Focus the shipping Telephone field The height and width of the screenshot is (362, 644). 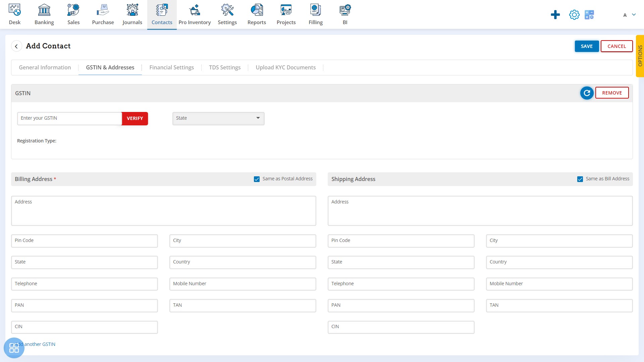tap(401, 284)
